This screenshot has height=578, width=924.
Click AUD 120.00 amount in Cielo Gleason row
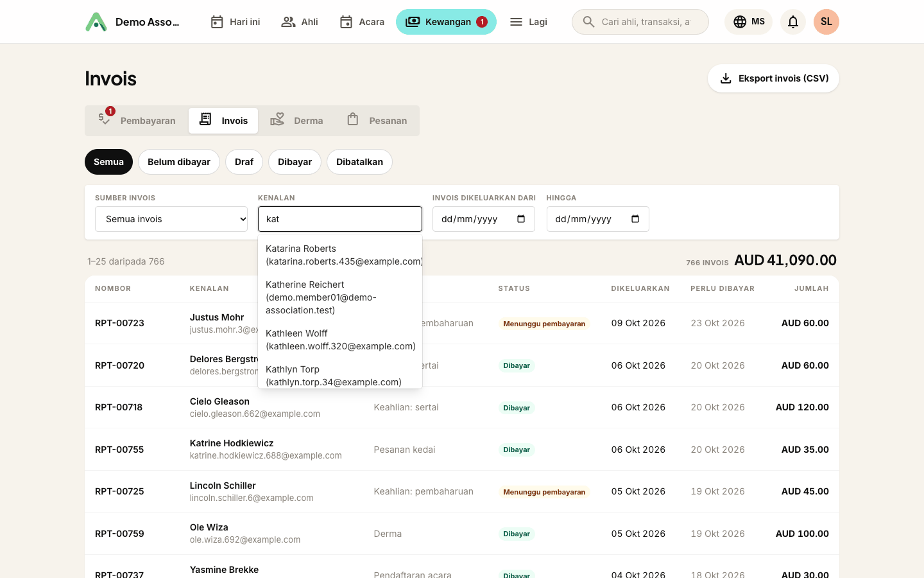click(802, 407)
